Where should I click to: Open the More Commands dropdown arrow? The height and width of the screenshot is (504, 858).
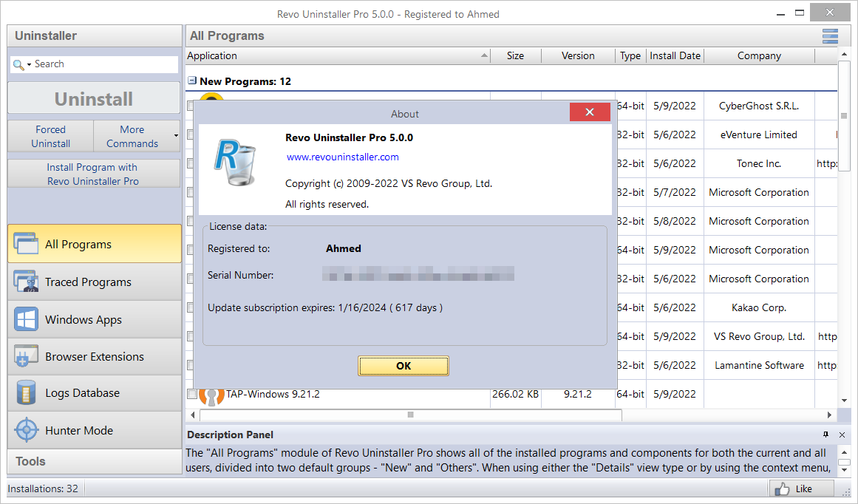[x=176, y=136]
